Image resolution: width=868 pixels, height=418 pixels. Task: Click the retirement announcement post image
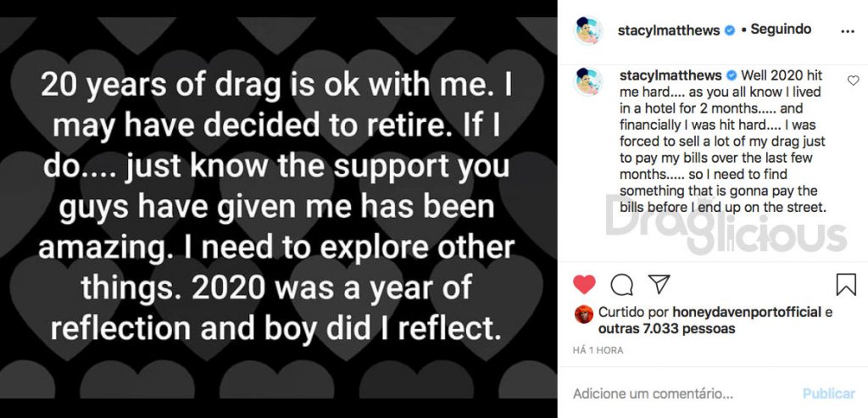click(x=278, y=209)
